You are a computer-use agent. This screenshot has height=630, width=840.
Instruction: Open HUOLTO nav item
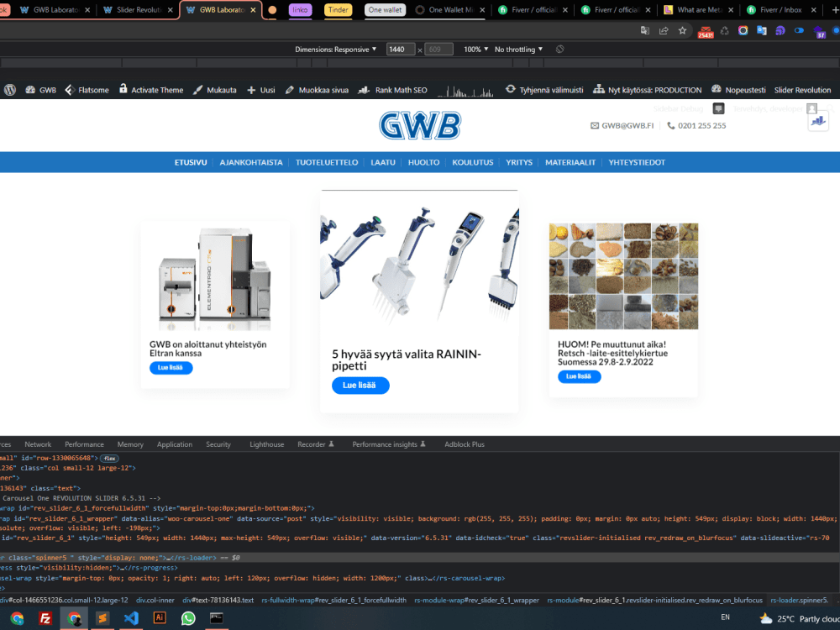(x=423, y=162)
